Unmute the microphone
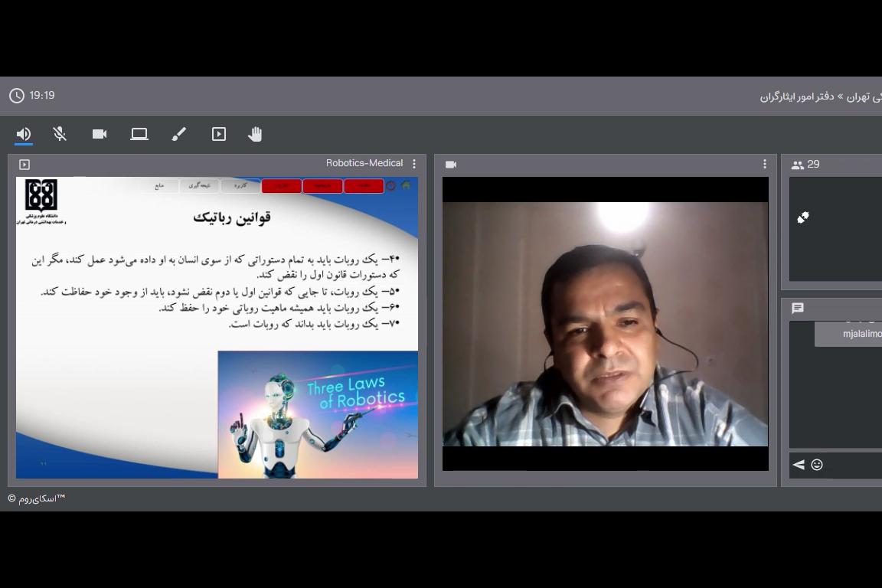Screen dimensions: 882x588 (60, 134)
